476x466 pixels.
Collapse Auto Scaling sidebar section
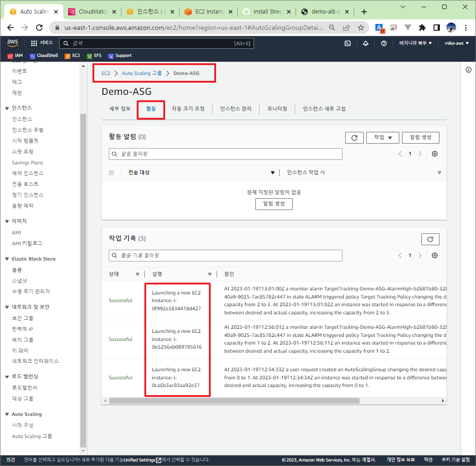tap(7, 415)
